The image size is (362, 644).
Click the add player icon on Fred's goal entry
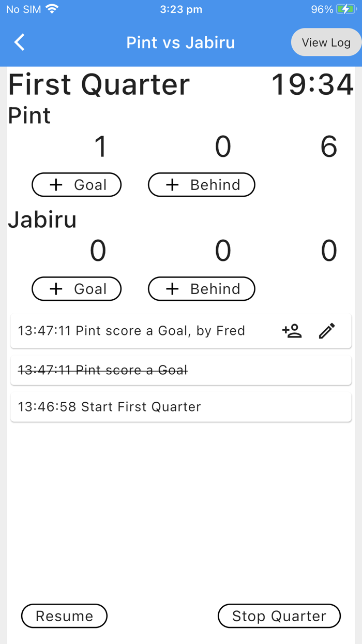click(292, 330)
